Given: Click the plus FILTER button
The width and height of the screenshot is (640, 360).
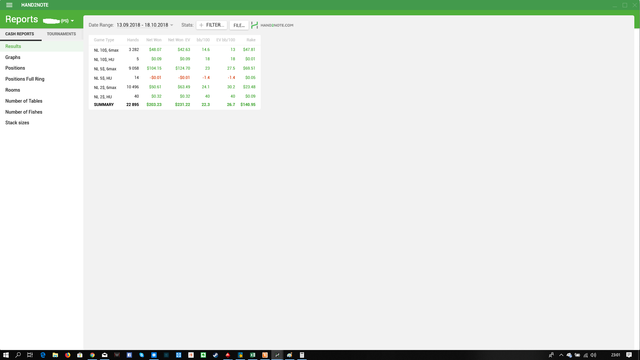Looking at the screenshot, I should coord(211,25).
